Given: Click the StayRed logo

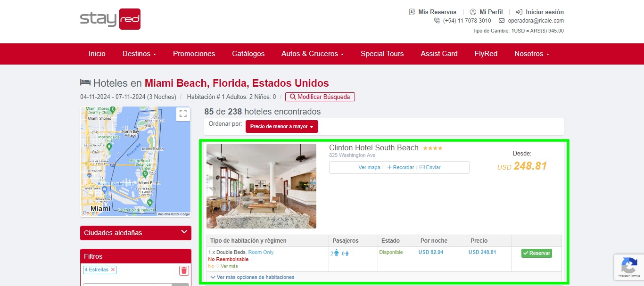Looking at the screenshot, I should click(110, 19).
